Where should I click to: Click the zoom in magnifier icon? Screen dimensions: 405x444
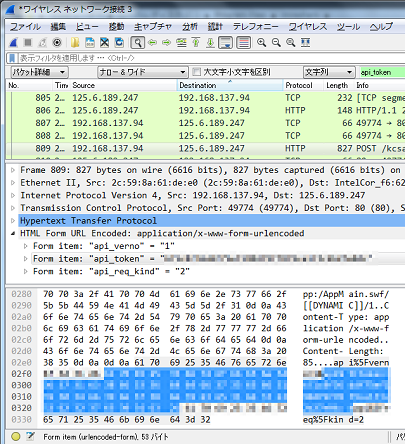click(261, 42)
